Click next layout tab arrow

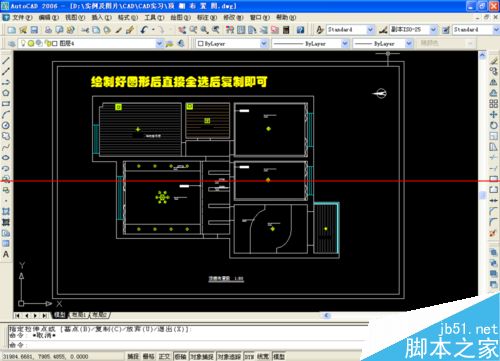click(x=35, y=315)
